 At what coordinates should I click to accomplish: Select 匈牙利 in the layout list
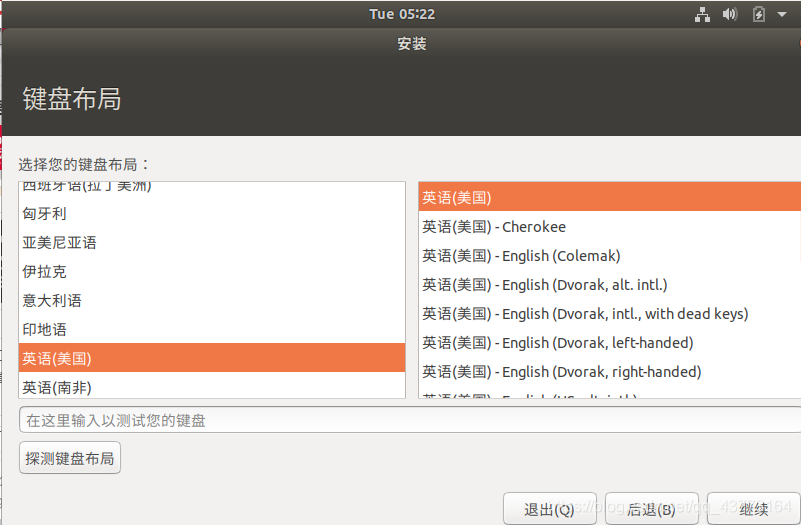(x=212, y=213)
